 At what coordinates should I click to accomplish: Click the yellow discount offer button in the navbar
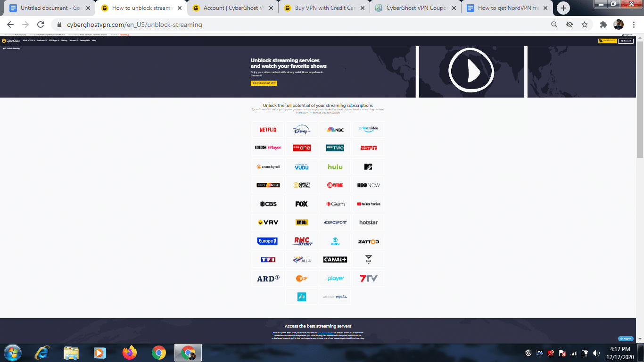607,41
